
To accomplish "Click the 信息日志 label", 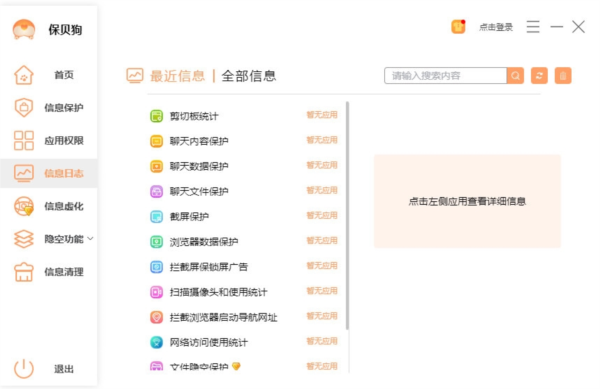I will (64, 174).
